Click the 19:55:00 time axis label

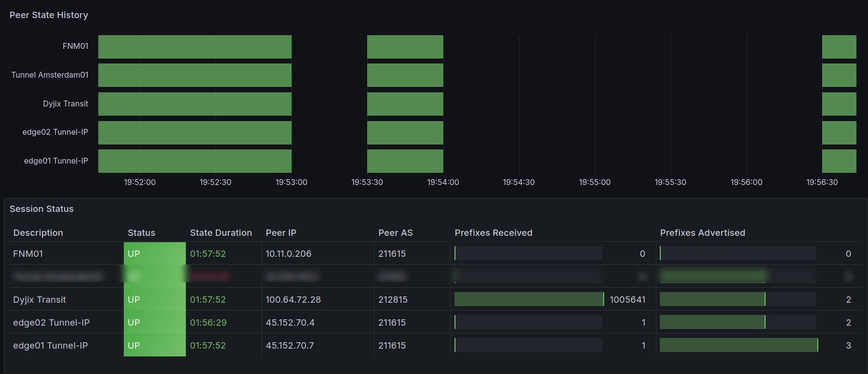[x=594, y=182]
